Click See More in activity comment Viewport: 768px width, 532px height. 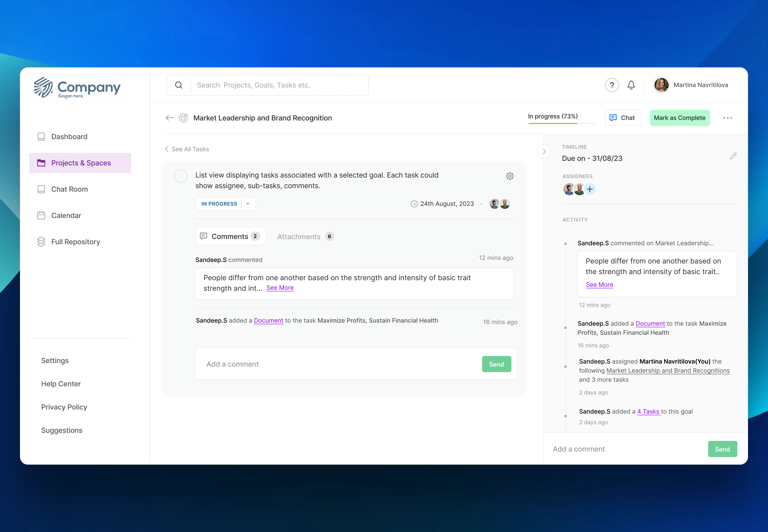(599, 285)
